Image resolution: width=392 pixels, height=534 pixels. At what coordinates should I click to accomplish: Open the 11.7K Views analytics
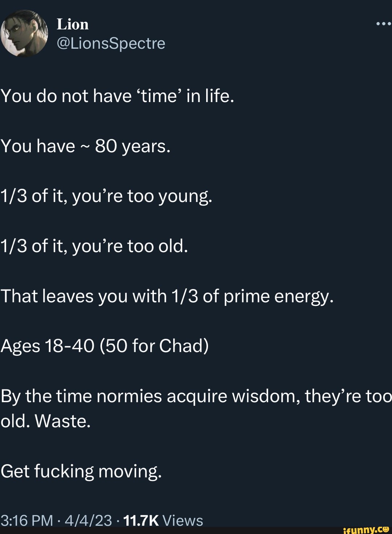coord(163,520)
